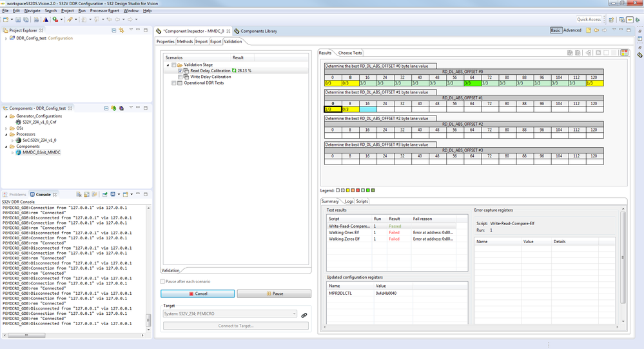644x349 pixels.
Task: Open the Target system dropdown
Action: pyautogui.click(x=294, y=314)
